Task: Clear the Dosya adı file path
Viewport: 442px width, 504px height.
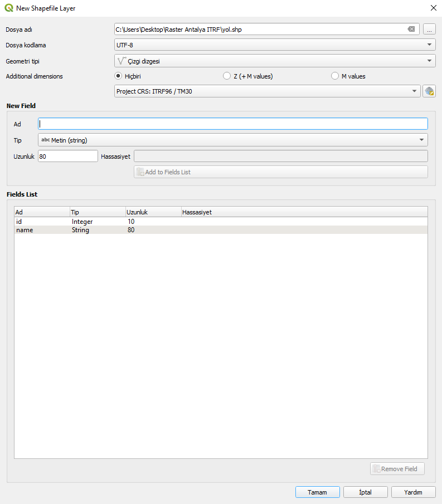Action: pyautogui.click(x=411, y=30)
